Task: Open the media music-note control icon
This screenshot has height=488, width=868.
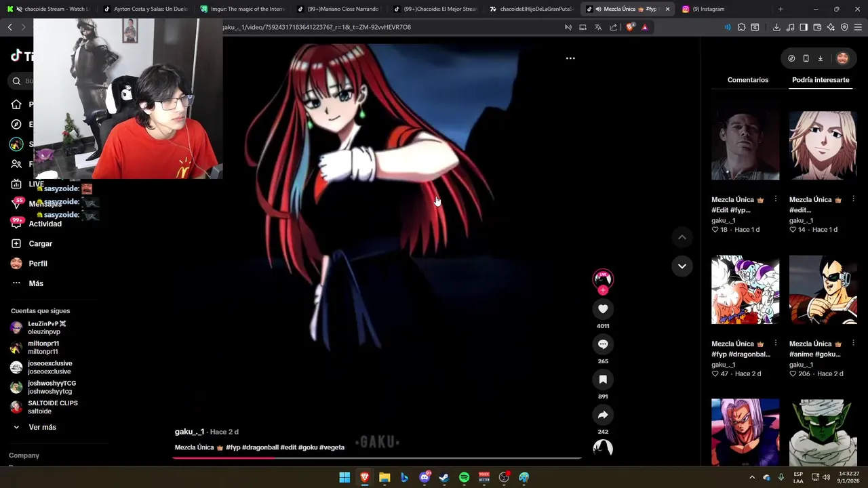Action: coord(790,27)
